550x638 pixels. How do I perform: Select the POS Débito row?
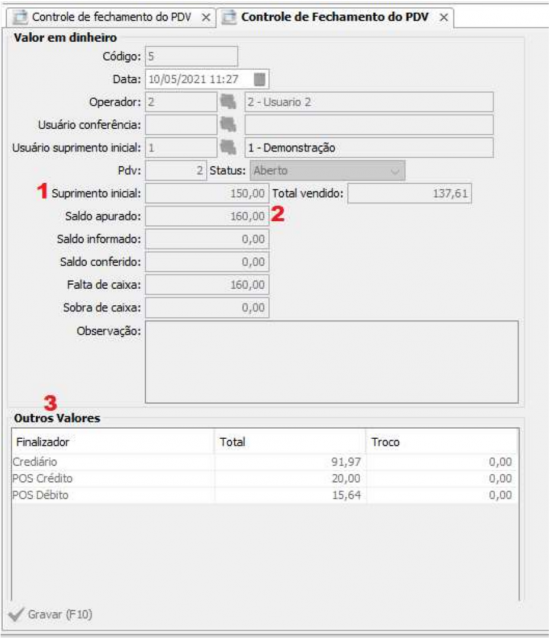[264, 495]
